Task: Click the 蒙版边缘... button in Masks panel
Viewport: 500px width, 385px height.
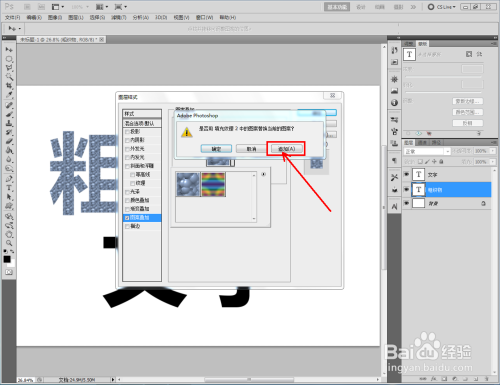Action: click(x=468, y=101)
